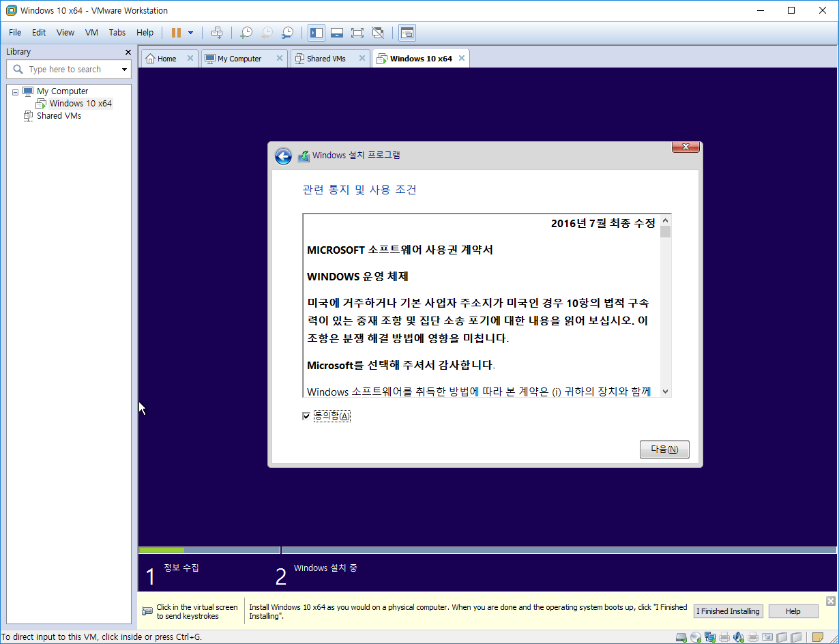Viewport: 839px width, 644px height.
Task: Close the Windows setup dialog
Action: (x=686, y=147)
